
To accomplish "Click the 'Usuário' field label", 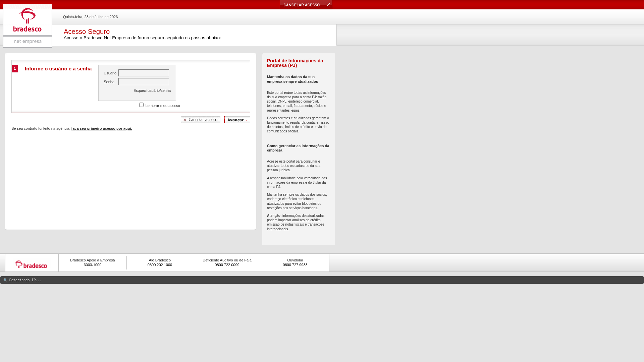I will point(110,73).
